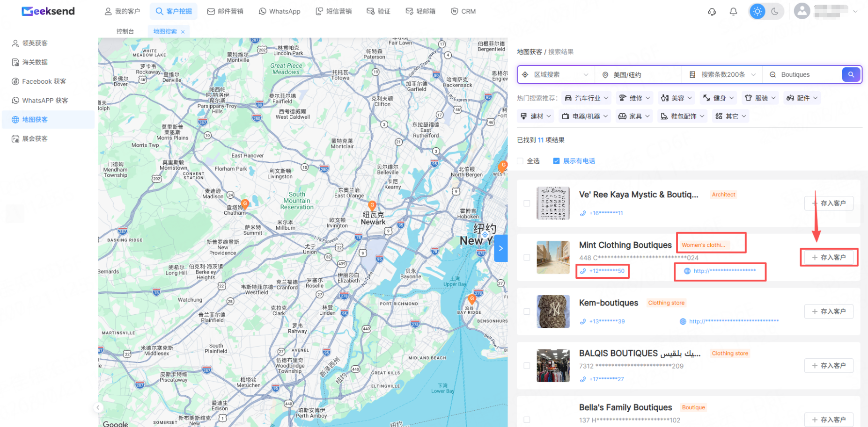
Task: Save Kem-boutiques via 存入客户
Action: [x=829, y=312]
